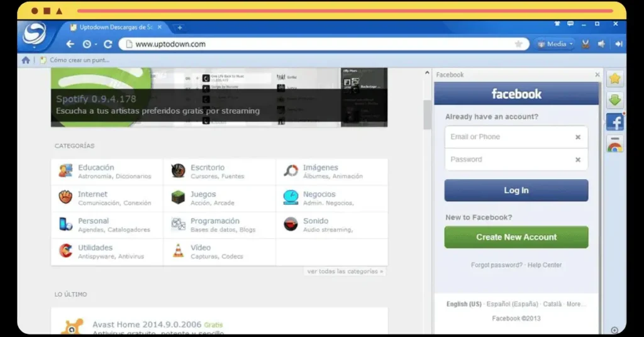Image resolution: width=644 pixels, height=337 pixels.
Task: Open the Media dropdown menu
Action: pos(555,44)
